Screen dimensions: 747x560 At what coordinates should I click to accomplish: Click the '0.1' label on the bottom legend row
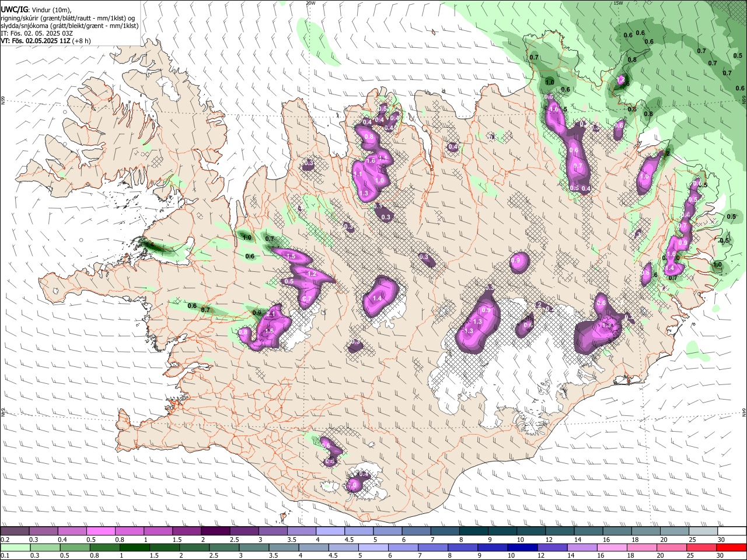(x=5, y=555)
